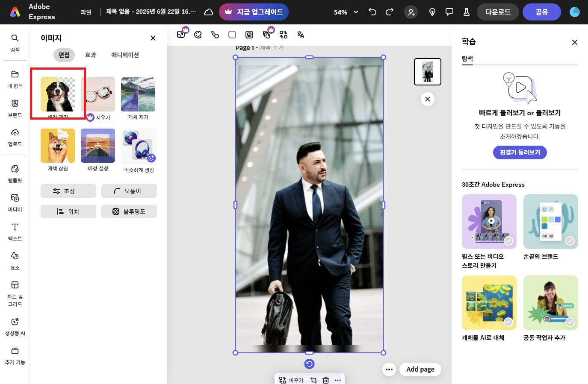
Task: Click the 바꾸기 replace button
Action: pos(291,380)
